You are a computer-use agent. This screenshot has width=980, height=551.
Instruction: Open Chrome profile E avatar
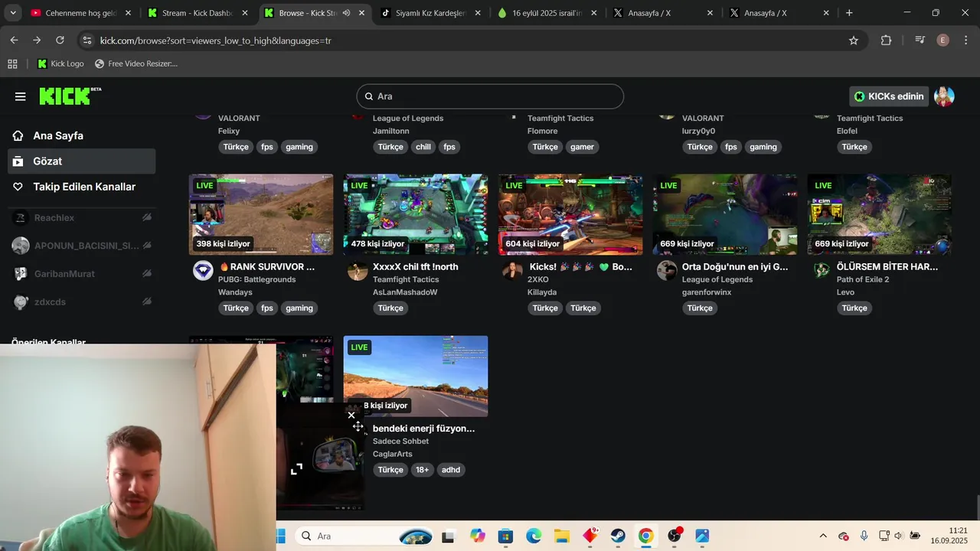coord(943,41)
